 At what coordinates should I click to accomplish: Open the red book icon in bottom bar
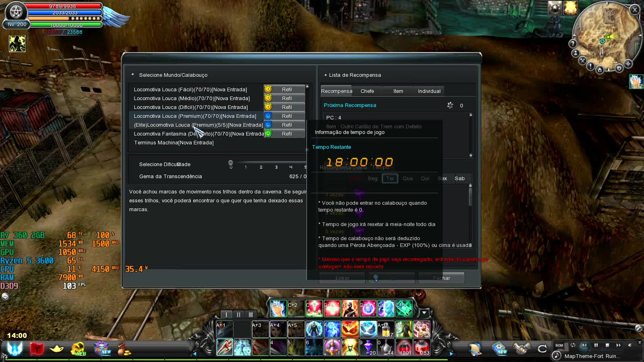point(37,348)
